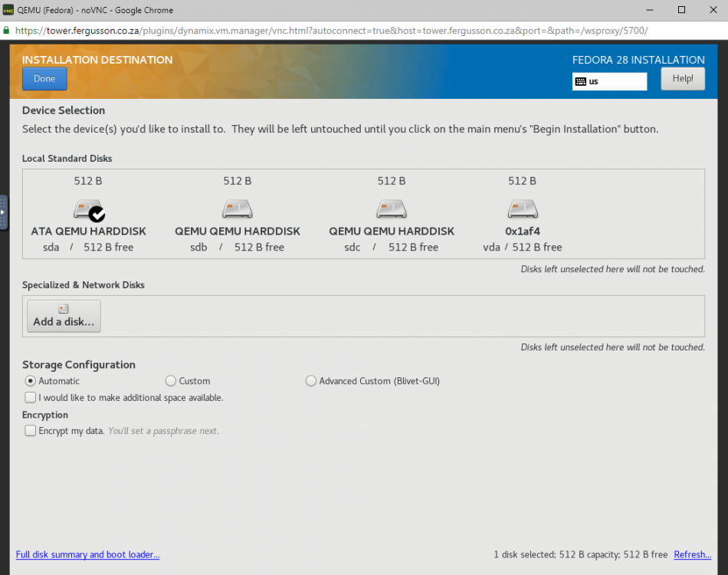
Task: Maximize the Chrome window
Action: click(681, 10)
